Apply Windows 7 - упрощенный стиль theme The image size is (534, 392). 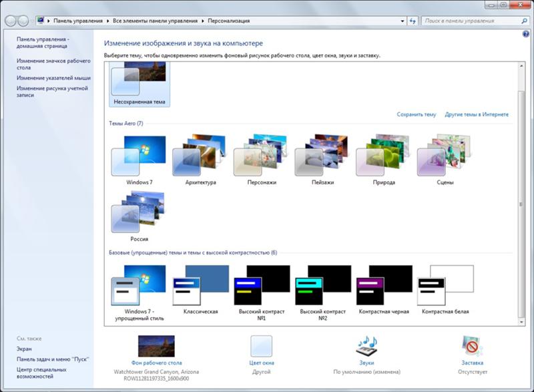coord(140,293)
